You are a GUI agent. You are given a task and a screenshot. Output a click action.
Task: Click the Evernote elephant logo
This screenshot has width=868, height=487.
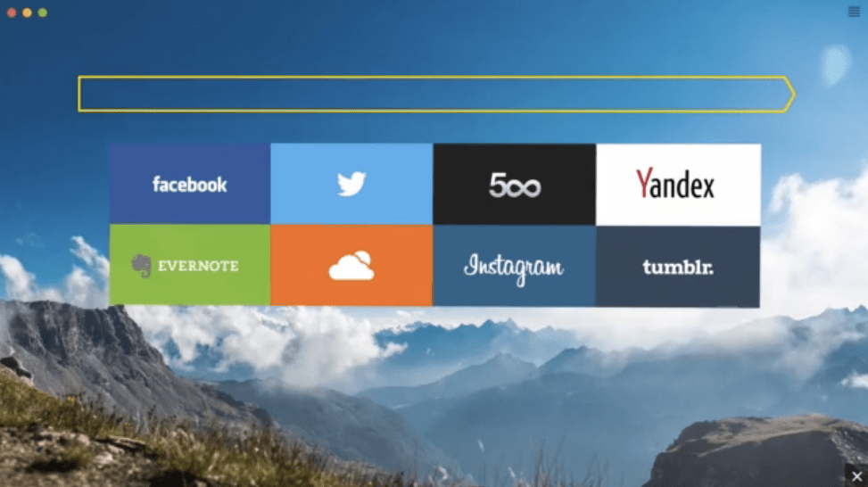[141, 266]
